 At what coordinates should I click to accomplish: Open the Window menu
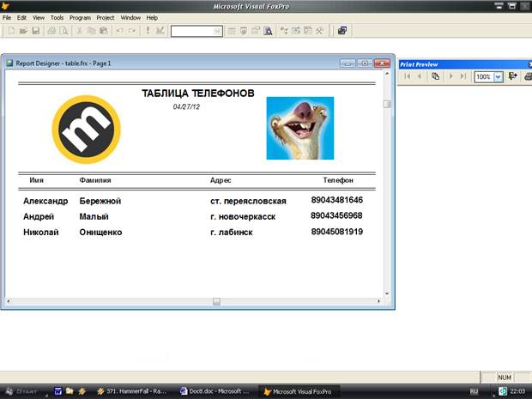[130, 18]
